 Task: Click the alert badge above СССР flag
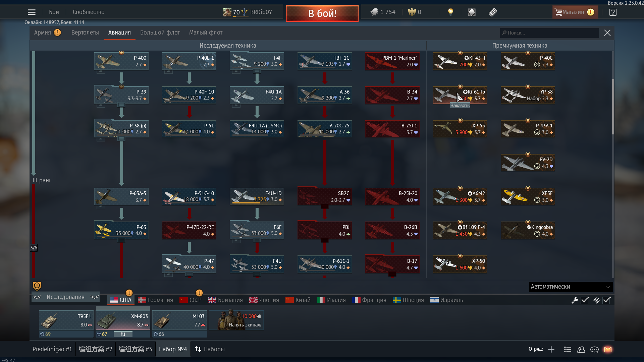(199, 293)
